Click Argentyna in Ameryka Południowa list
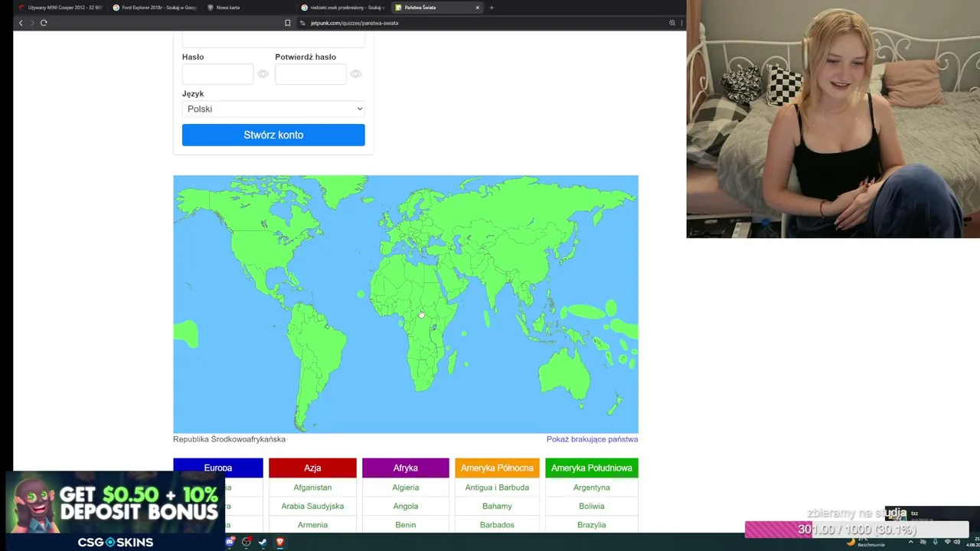 [592, 487]
